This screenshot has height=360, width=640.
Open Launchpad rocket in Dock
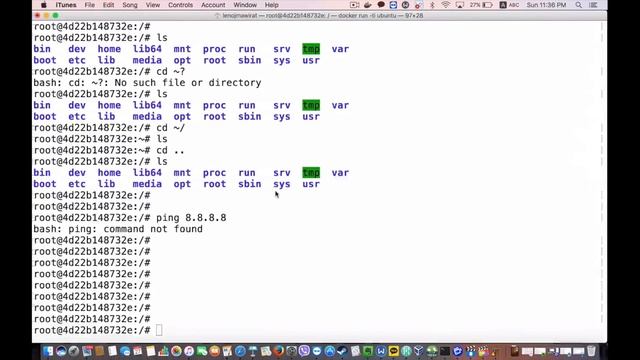73,351
